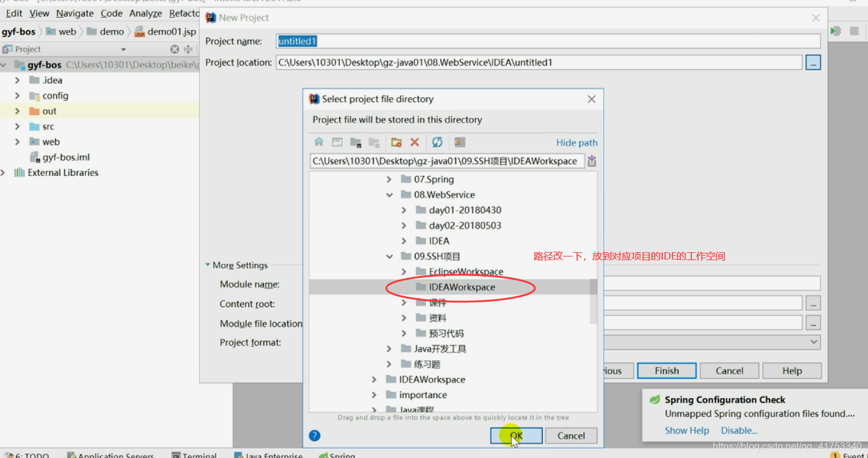Viewport: 868px width, 458px height.
Task: Click Finish in New Project wizard
Action: [667, 371]
